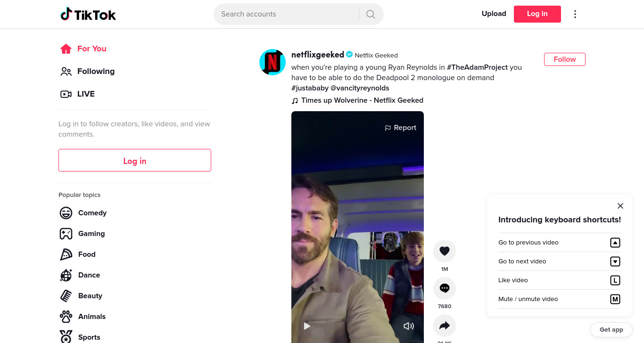Click the up-arrow key for previous video
Image resolution: width=644 pixels, height=343 pixels.
coord(615,243)
